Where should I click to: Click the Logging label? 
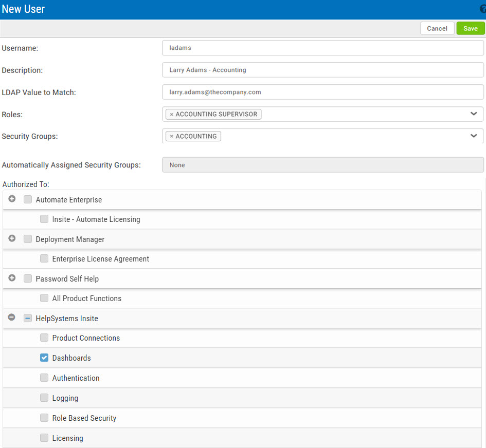coord(65,398)
